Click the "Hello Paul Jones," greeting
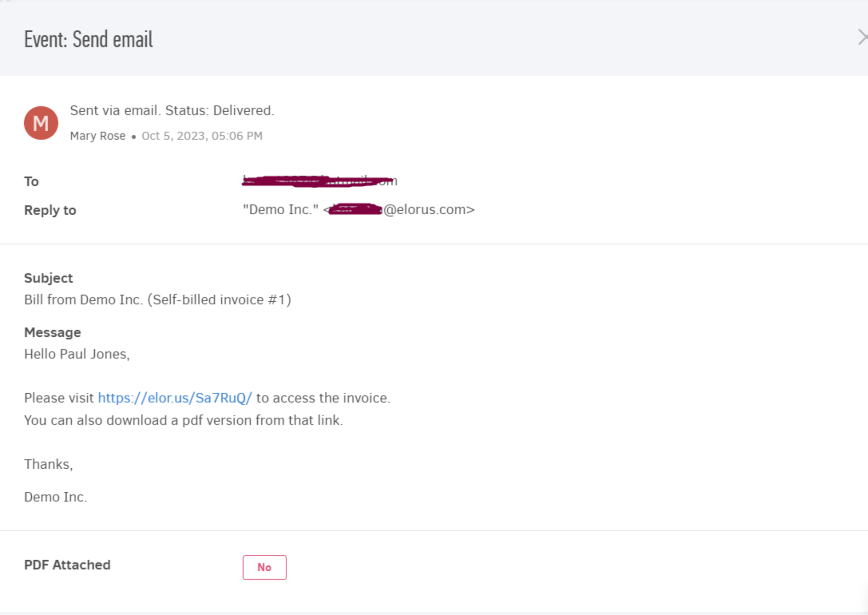The height and width of the screenshot is (615, 868). 77,354
